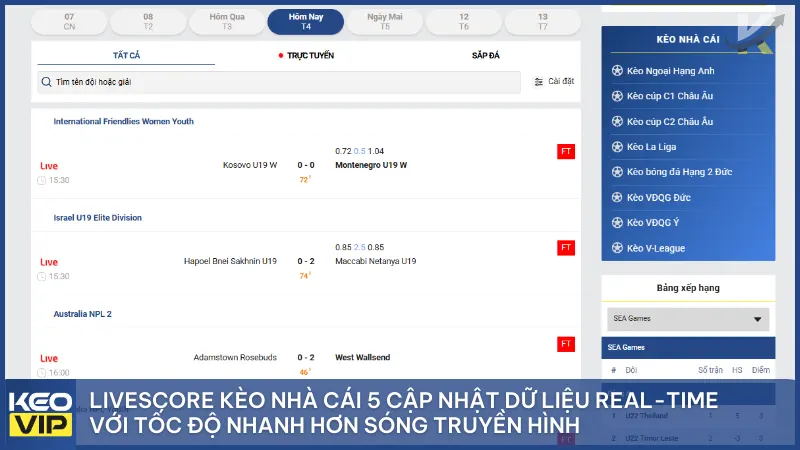Click soccer ball icon beside Kèo V-League
This screenshot has width=800, height=450.
(617, 248)
